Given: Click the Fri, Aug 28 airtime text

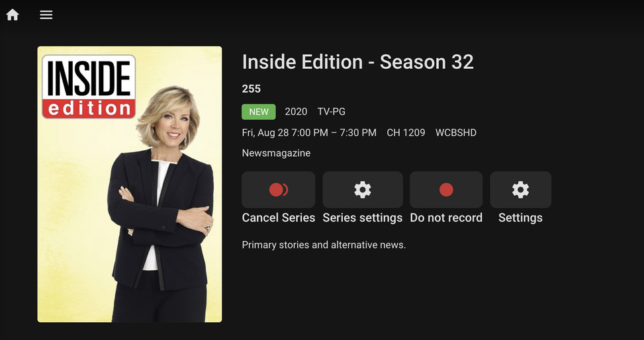Looking at the screenshot, I should point(309,133).
